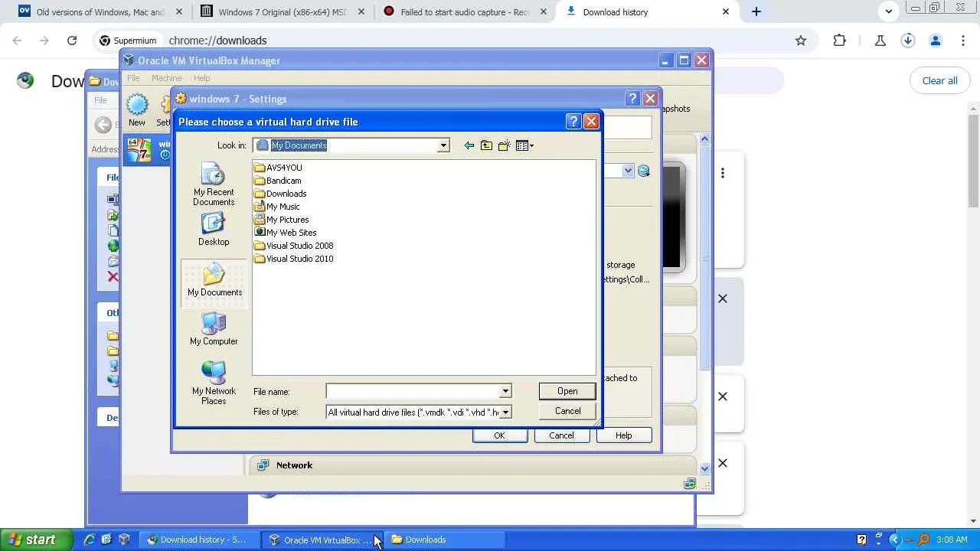Click Up One Level folder icon
Viewport: 980px width, 551px height.
tap(486, 145)
